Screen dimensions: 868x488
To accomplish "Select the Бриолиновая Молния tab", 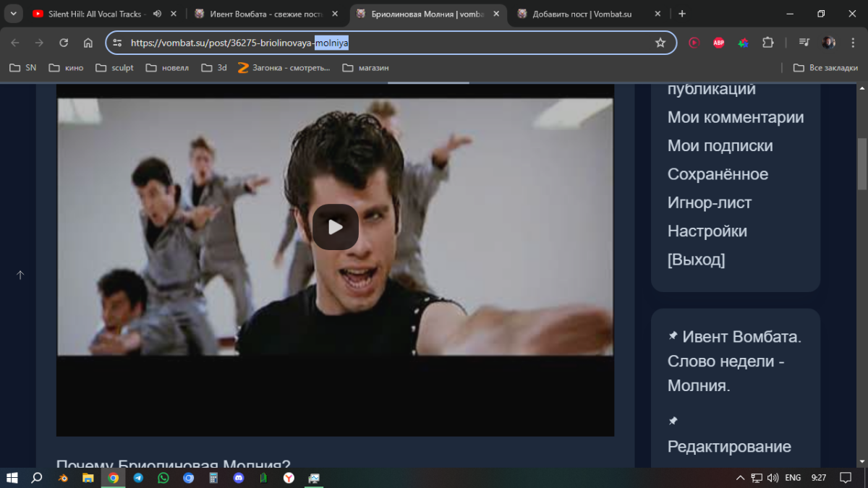I will click(x=428, y=14).
